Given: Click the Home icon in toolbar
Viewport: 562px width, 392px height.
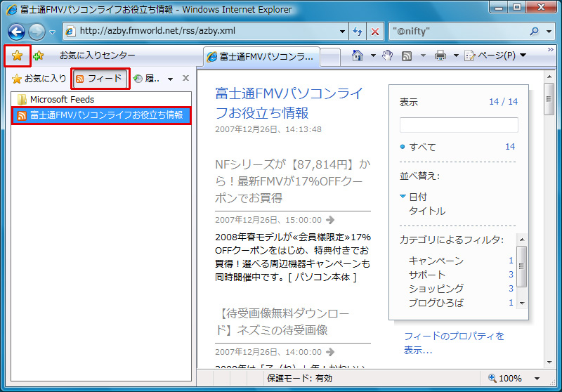Looking at the screenshot, I should click(x=358, y=55).
